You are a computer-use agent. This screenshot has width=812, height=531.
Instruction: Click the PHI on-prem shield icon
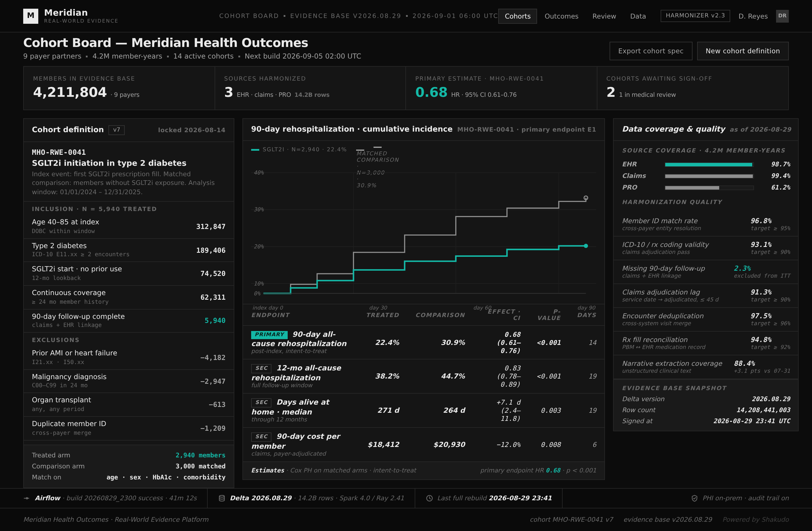pos(694,498)
